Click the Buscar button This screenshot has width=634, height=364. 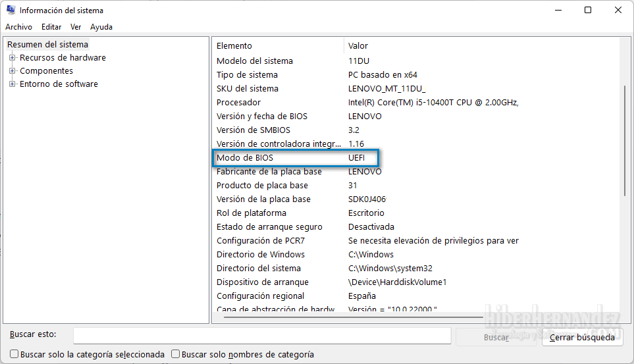(497, 337)
